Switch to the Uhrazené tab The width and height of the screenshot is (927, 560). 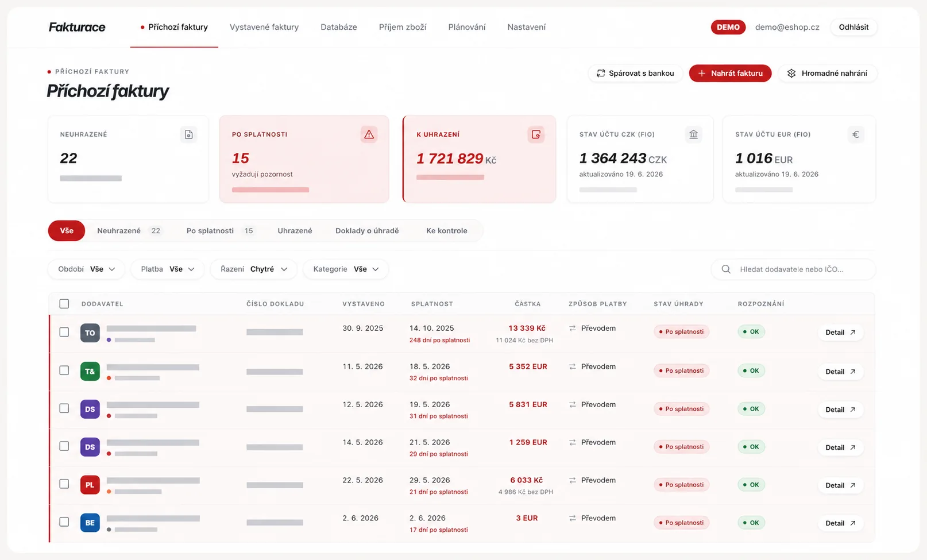click(x=295, y=231)
